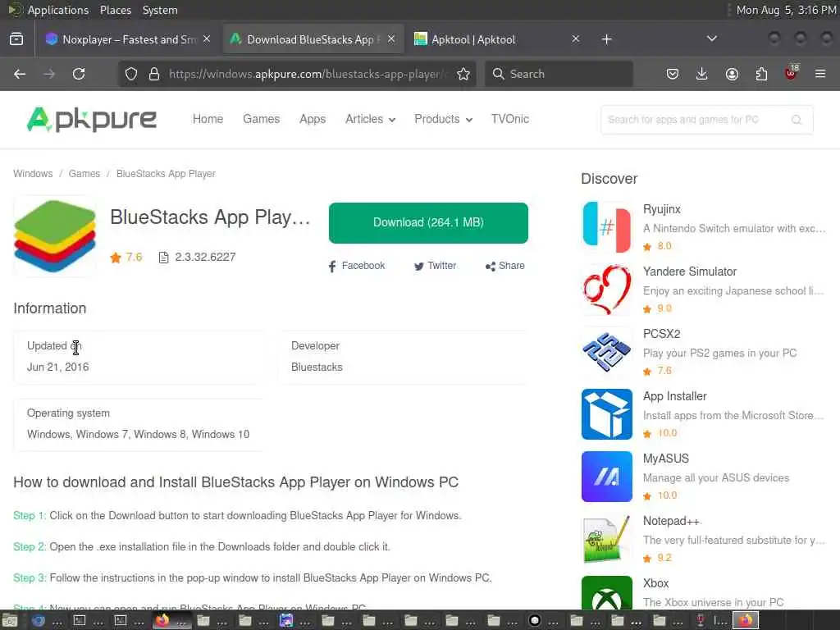Click the Ryujinx title link
Image resolution: width=840 pixels, height=630 pixels.
point(662,209)
